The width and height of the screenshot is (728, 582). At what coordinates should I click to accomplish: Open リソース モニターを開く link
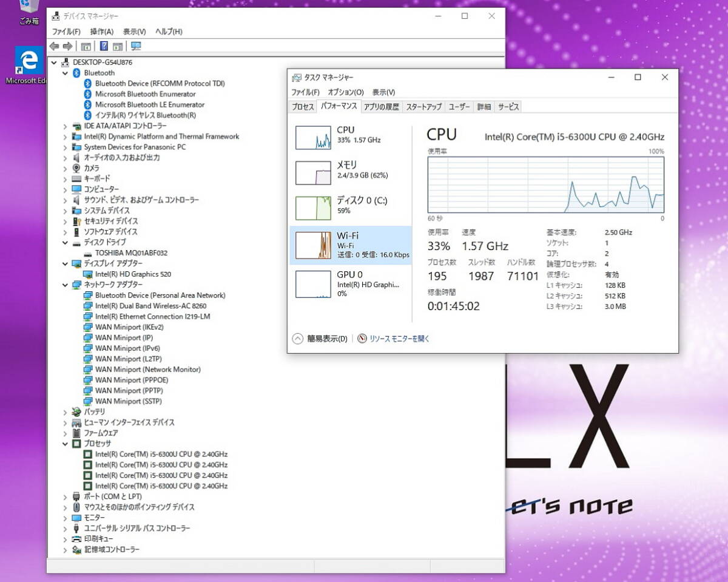[399, 339]
